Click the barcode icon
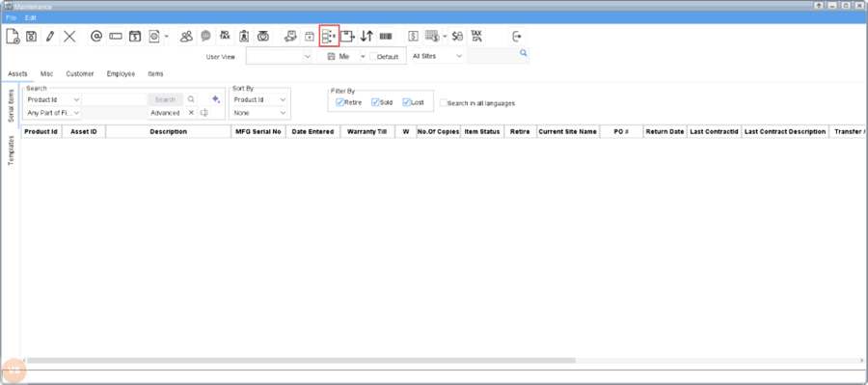This screenshot has width=868, height=385. (386, 37)
